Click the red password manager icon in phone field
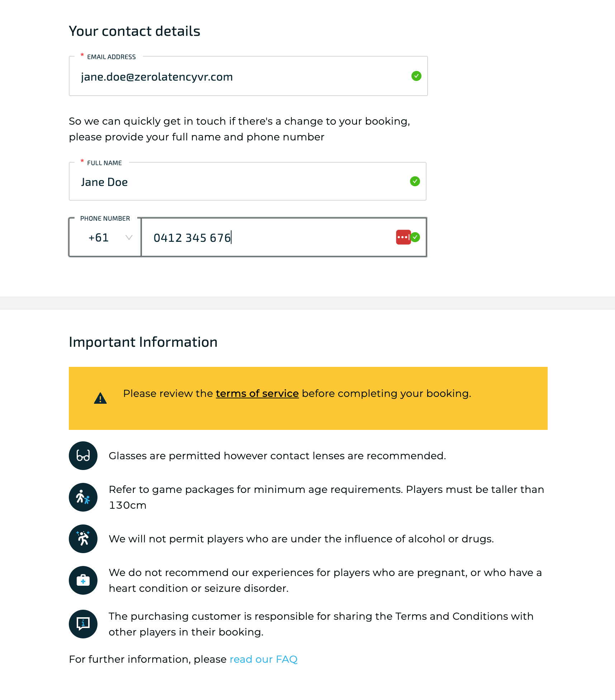This screenshot has height=700, width=615. (x=403, y=237)
